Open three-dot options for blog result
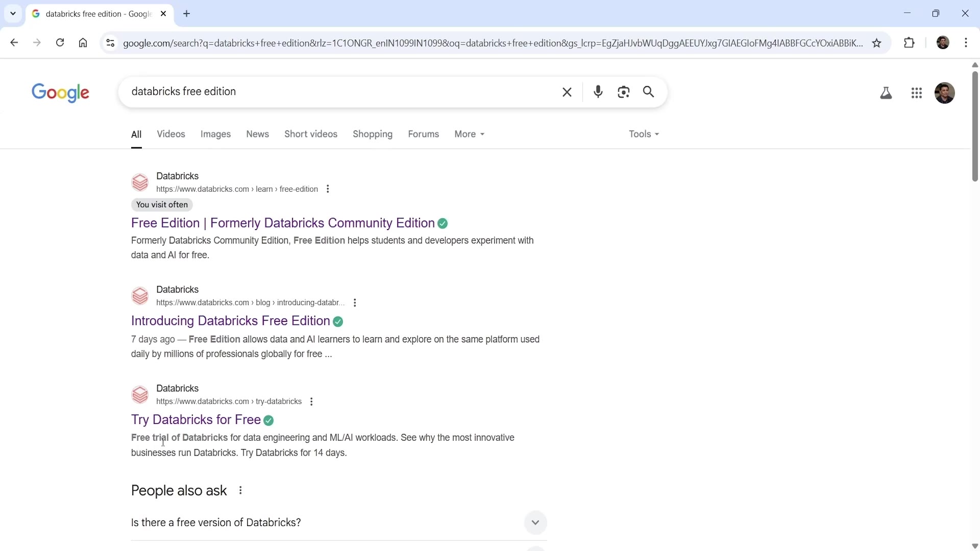The width and height of the screenshot is (980, 551). click(x=356, y=304)
